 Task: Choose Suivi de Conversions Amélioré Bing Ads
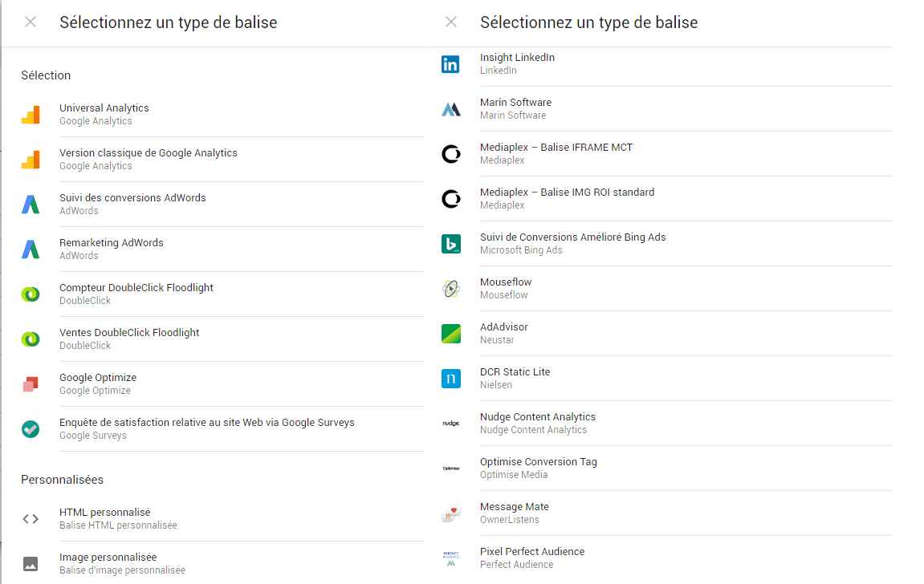[666, 244]
